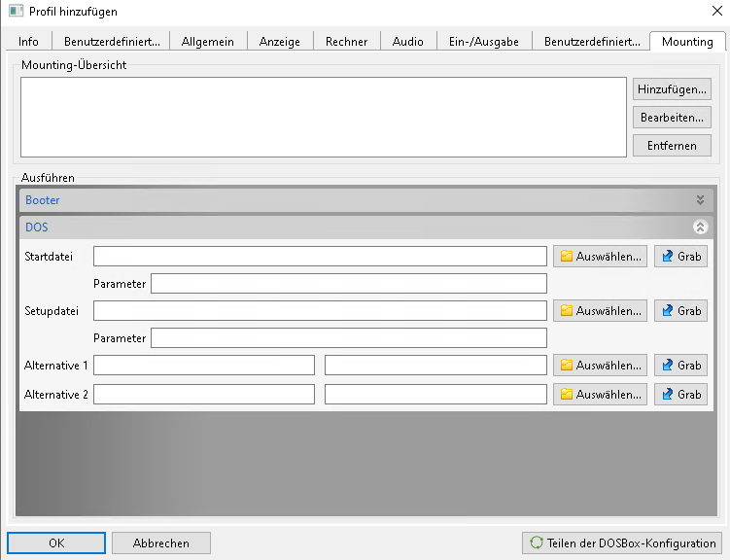This screenshot has height=560, width=730.
Task: Open folder browser via Startdatei Auswählen
Action: tap(600, 257)
